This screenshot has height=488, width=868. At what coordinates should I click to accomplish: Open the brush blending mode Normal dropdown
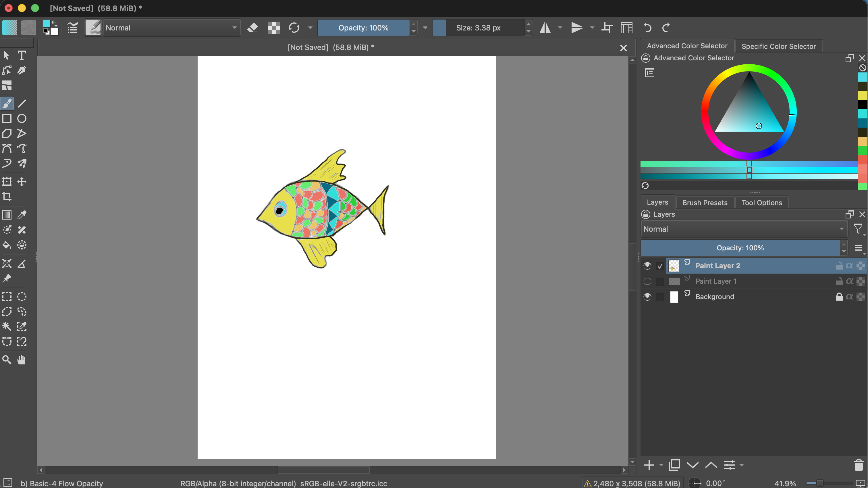point(171,28)
